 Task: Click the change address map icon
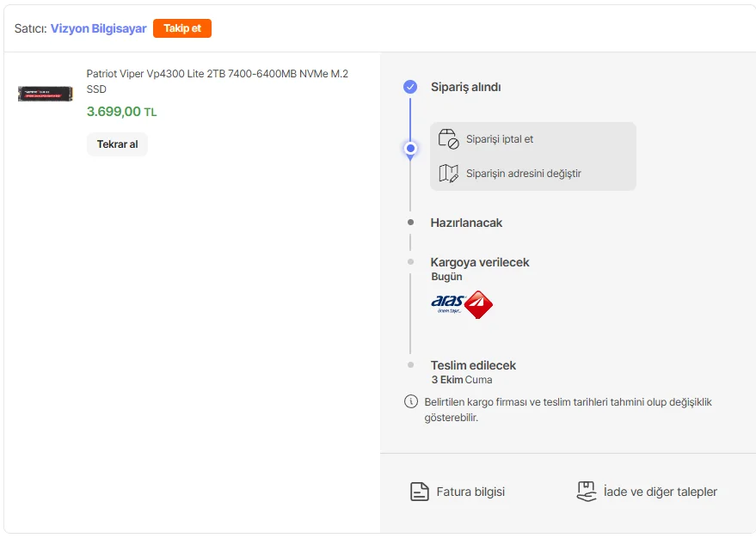448,174
